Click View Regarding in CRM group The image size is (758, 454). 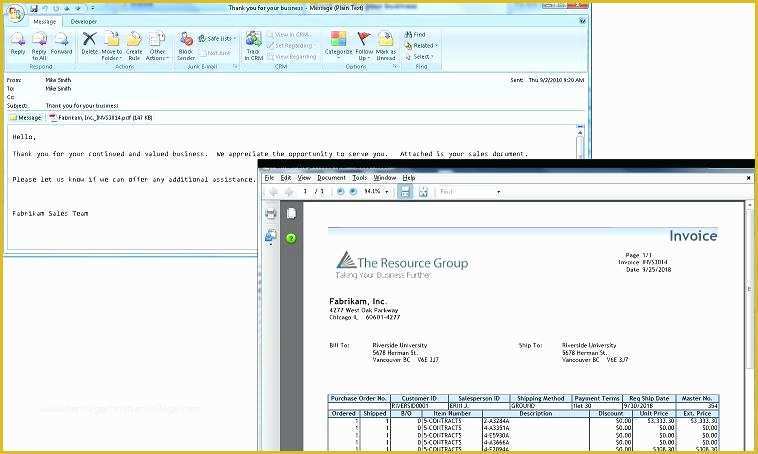coord(292,57)
